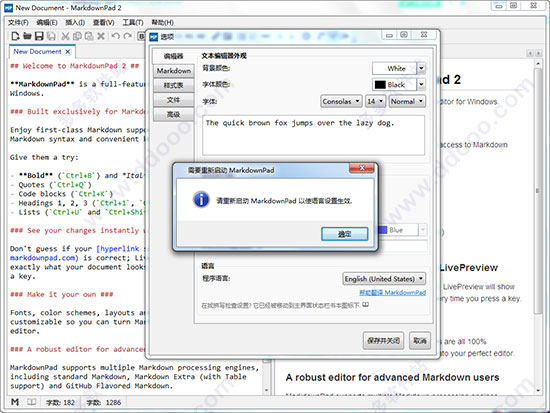
Task: Open the 工具(T) menu
Action: [133, 22]
